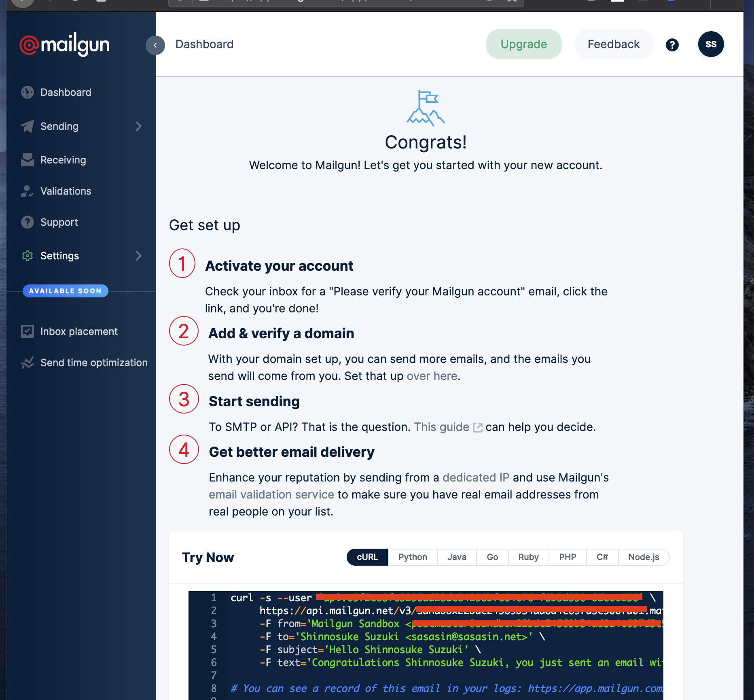754x700 pixels.
Task: Open the 'email validation service' link
Action: (271, 494)
